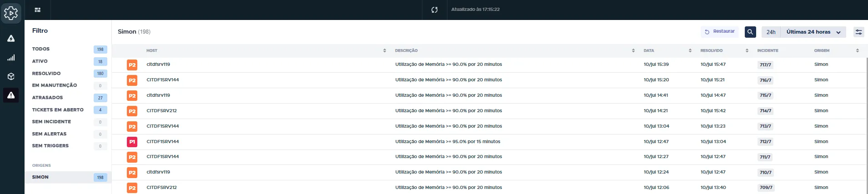Click host citdfsrv119 dated 10/jul 15:39

point(158,65)
